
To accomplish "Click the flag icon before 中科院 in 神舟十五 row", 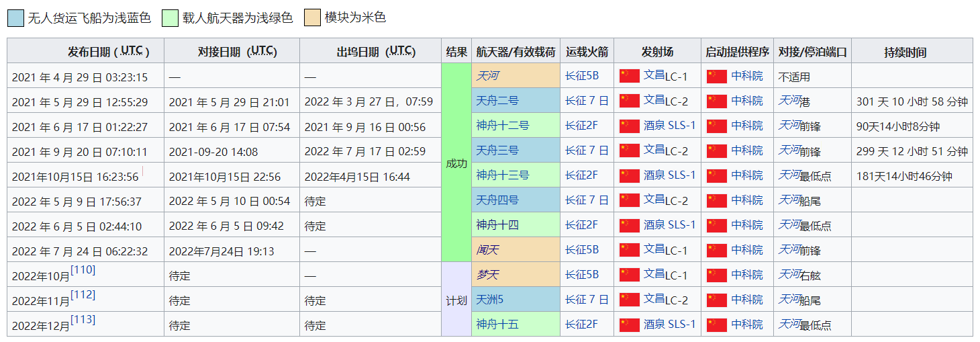I will [717, 325].
